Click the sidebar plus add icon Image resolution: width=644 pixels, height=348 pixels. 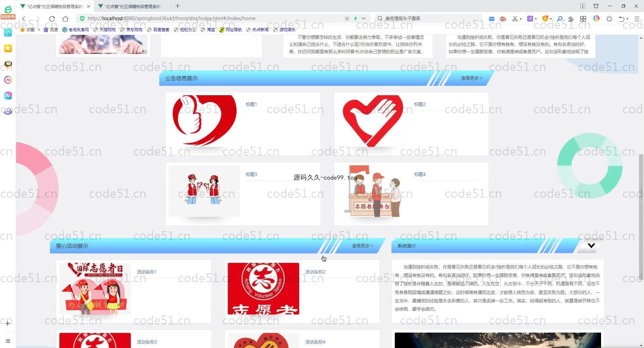(x=8, y=324)
